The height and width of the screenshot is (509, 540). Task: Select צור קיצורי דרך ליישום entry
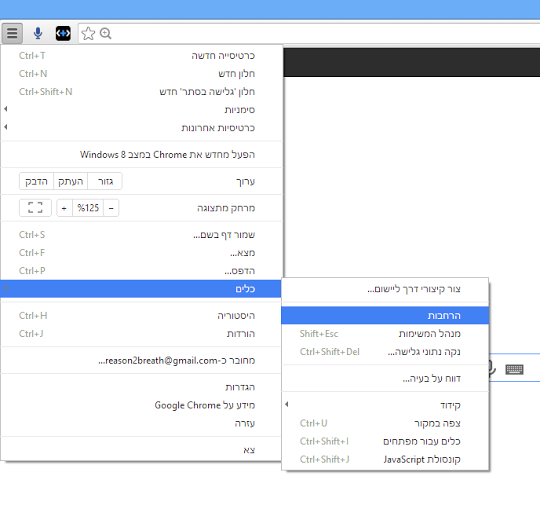point(385,289)
